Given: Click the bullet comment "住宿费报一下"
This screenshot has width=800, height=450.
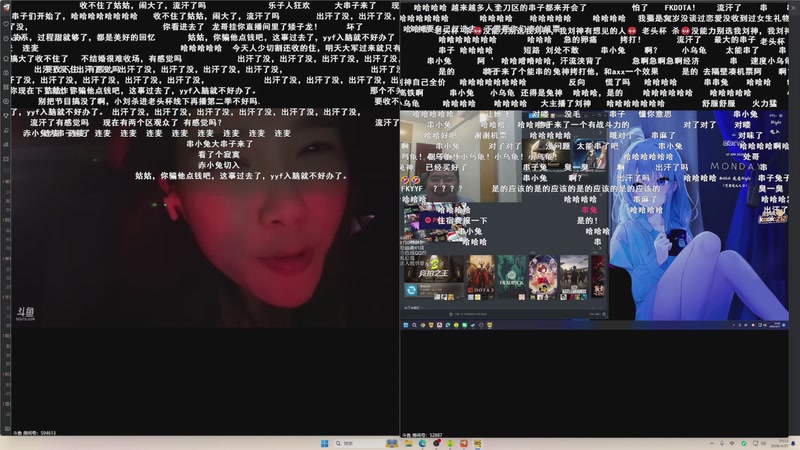Looking at the screenshot, I should (462, 220).
